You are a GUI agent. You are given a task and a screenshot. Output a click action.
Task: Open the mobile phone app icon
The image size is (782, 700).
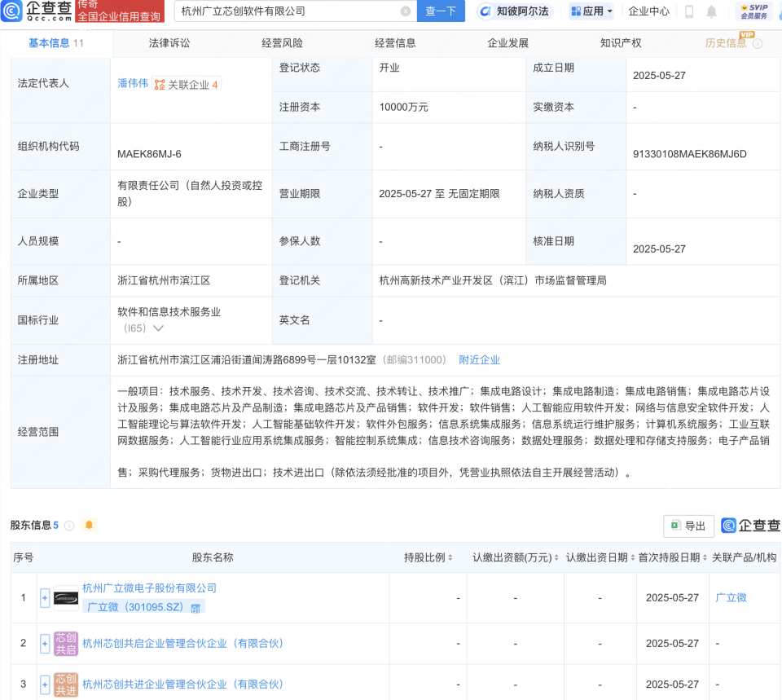click(689, 11)
